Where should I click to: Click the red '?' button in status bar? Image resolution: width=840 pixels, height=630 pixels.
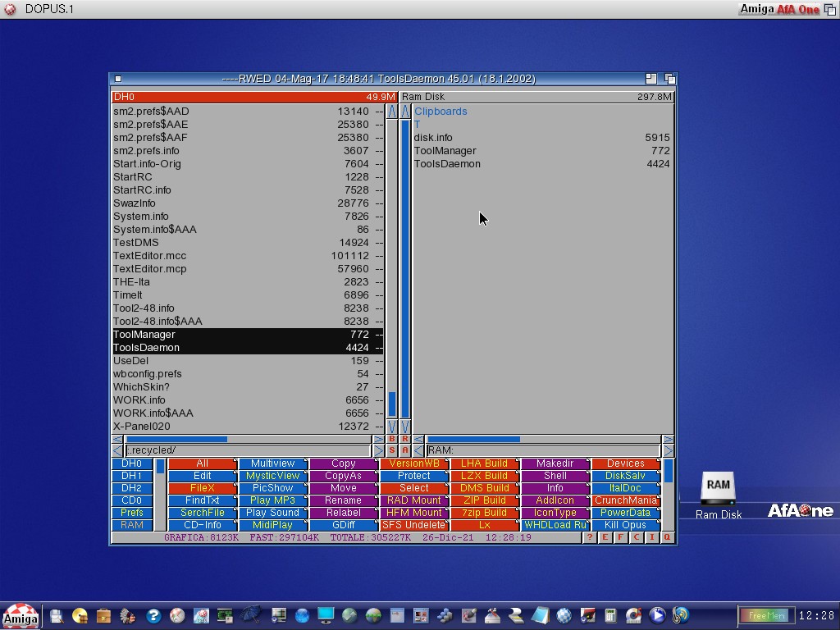(589, 537)
